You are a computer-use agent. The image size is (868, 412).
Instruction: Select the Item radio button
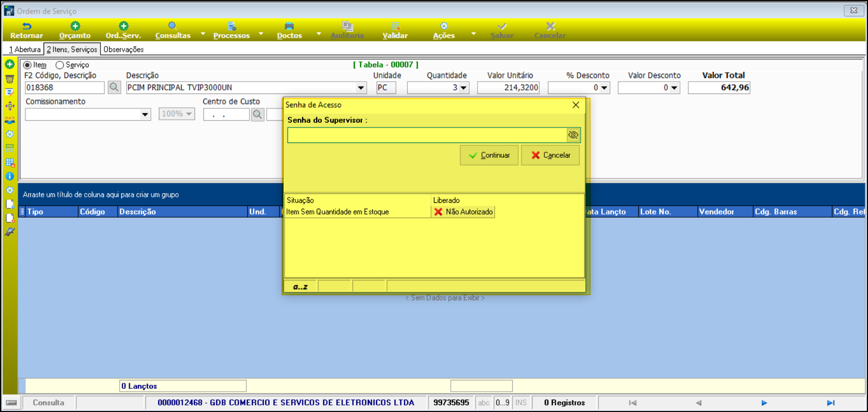tap(28, 65)
